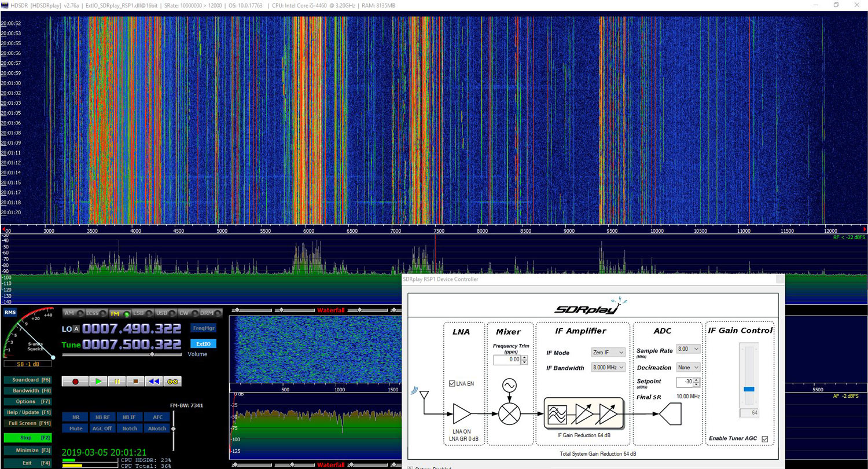
Task: Click the antenna symbol in SDRplay controller
Action: [424, 395]
